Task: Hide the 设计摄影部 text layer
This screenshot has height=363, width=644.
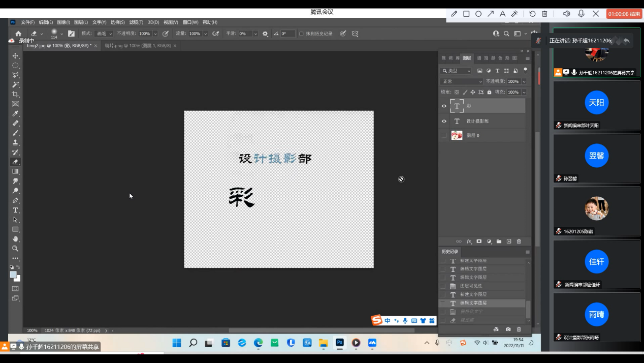Action: pyautogui.click(x=444, y=121)
